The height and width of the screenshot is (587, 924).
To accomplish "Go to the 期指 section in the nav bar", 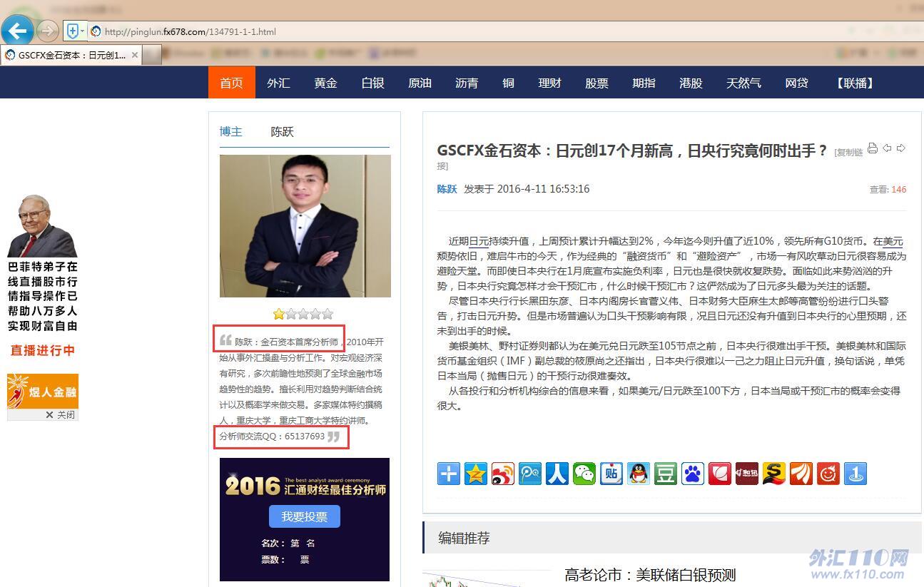I will 644,83.
